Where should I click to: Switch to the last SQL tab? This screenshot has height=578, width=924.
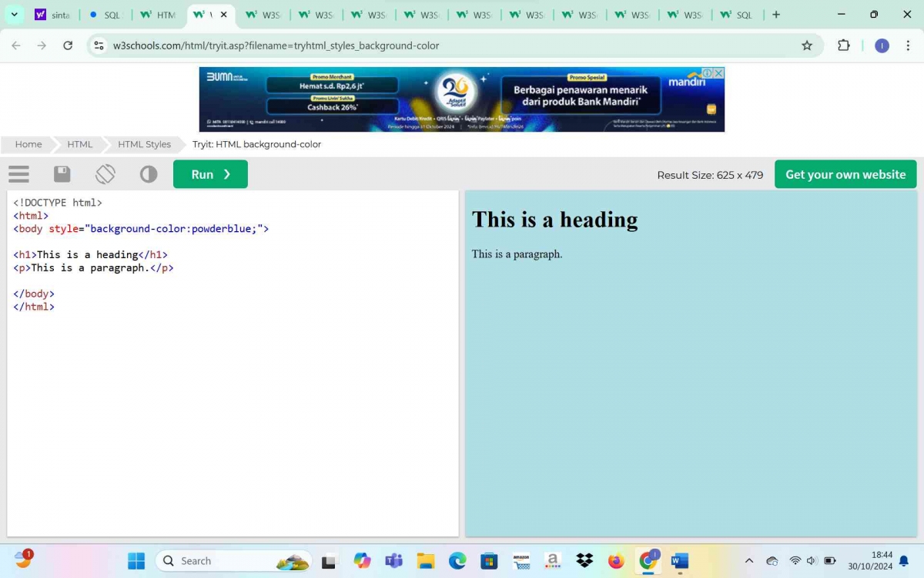pyautogui.click(x=737, y=15)
